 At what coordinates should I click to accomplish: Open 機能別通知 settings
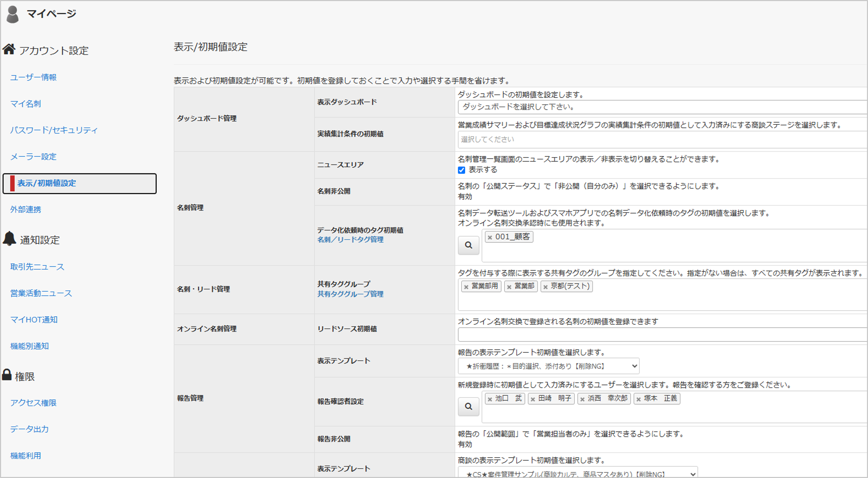coord(29,346)
